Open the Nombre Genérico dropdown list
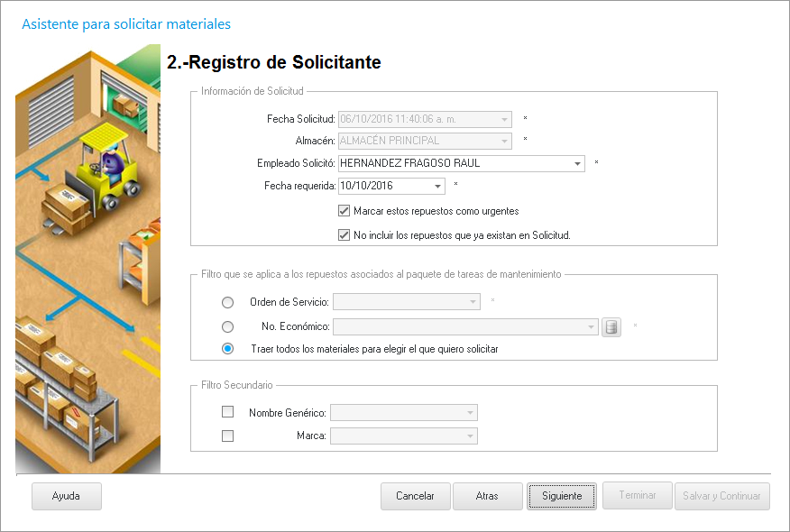The width and height of the screenshot is (790, 532). [x=470, y=413]
